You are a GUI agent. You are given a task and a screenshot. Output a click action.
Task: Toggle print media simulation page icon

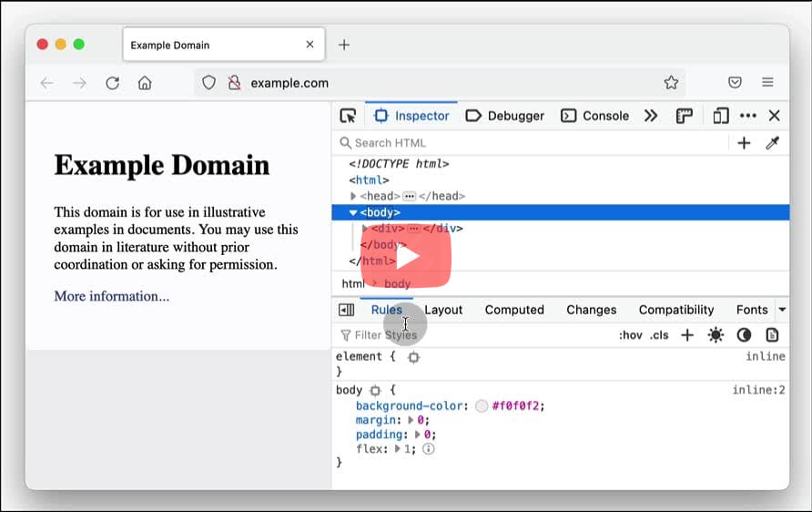coord(772,335)
